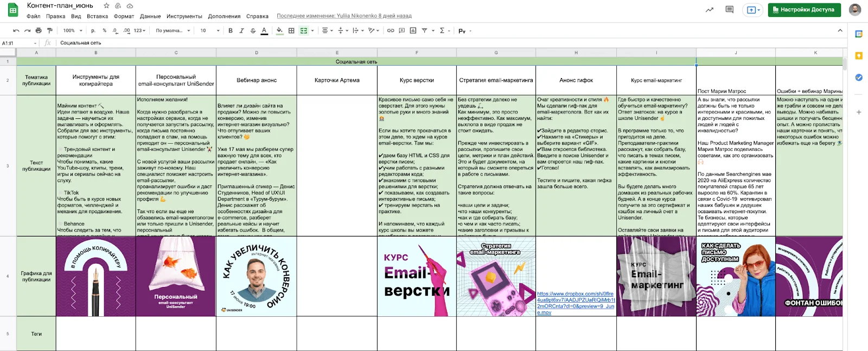
Task: Open the comment history speech bubble
Action: (729, 10)
